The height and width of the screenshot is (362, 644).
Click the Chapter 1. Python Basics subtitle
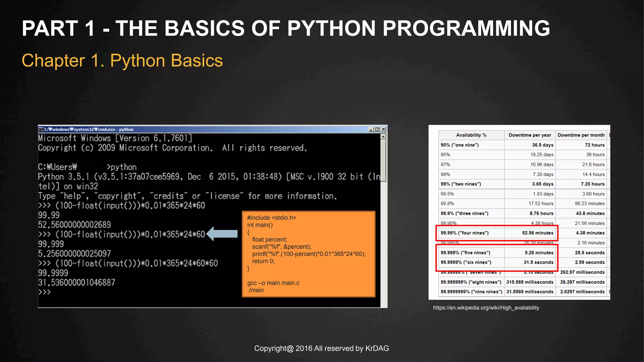pos(122,60)
